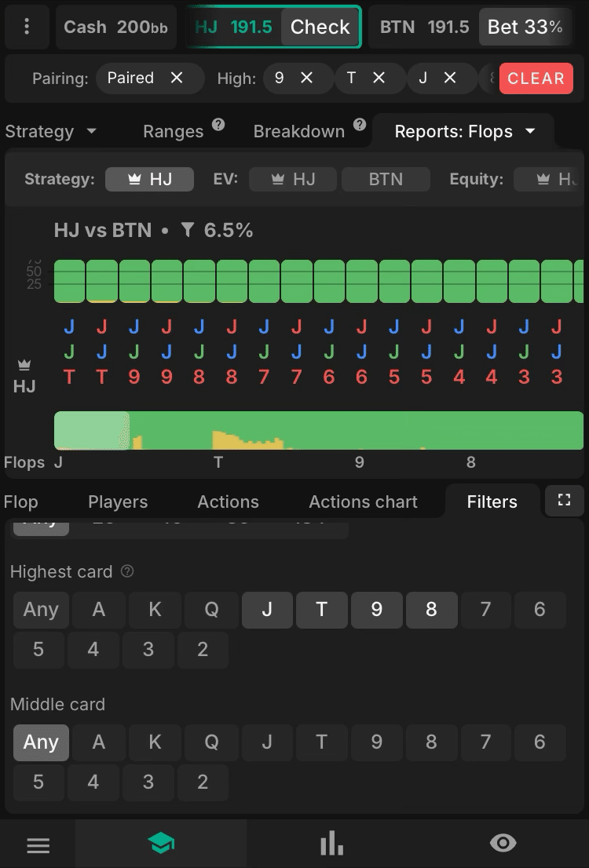Expand the Strategy dropdown
Viewport: 589px width, 868px height.
pyautogui.click(x=51, y=132)
